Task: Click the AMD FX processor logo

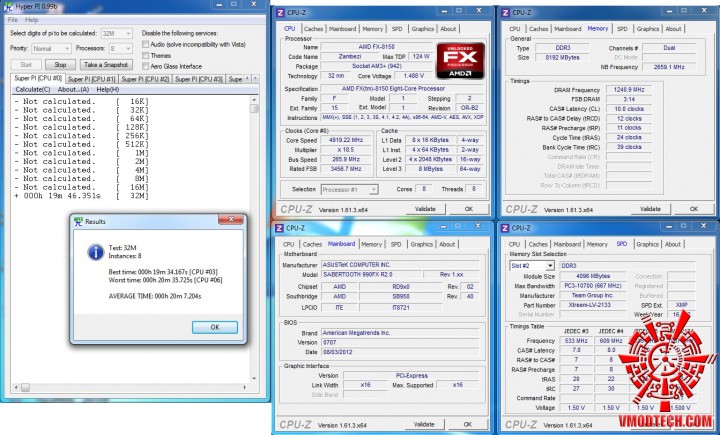Action: pyautogui.click(x=460, y=61)
